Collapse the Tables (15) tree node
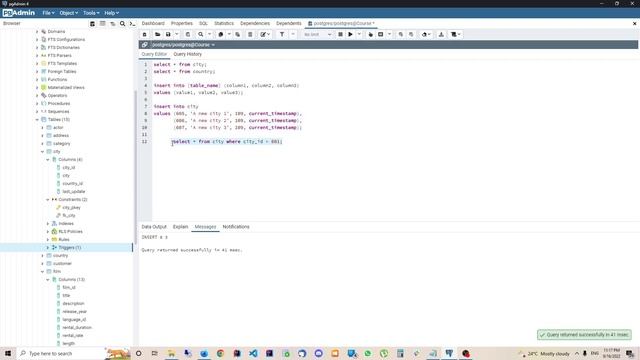The image size is (640, 360). pos(37,120)
